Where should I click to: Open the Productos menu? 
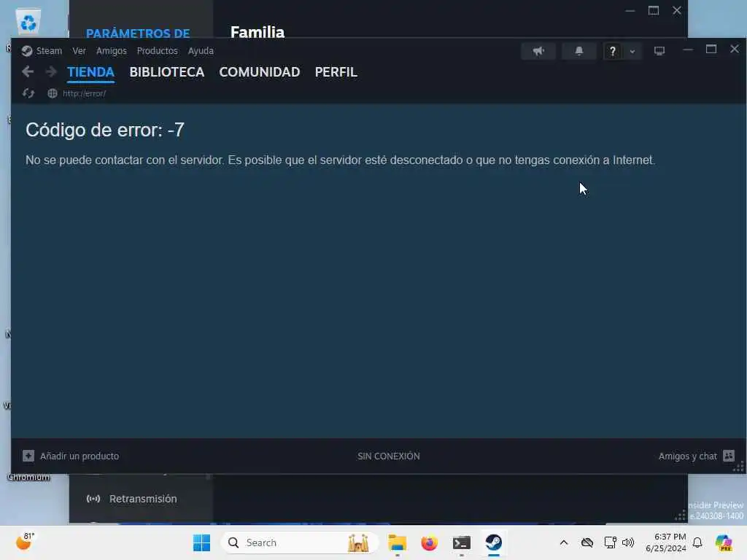158,51
